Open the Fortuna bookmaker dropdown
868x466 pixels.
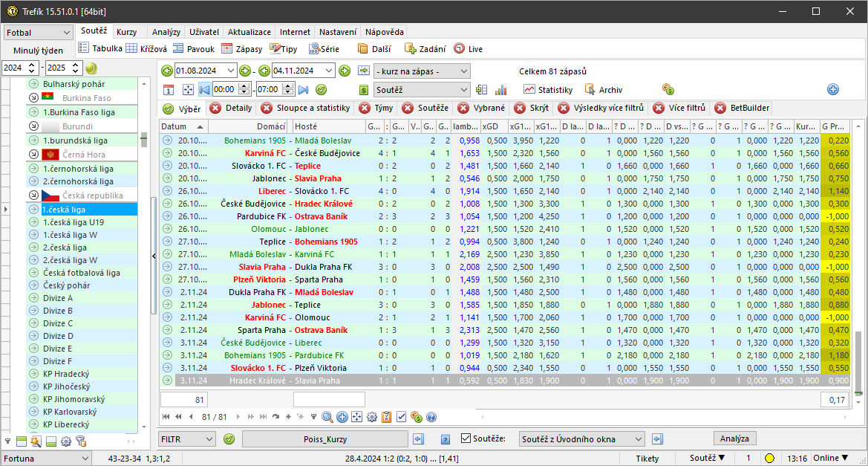46,459
